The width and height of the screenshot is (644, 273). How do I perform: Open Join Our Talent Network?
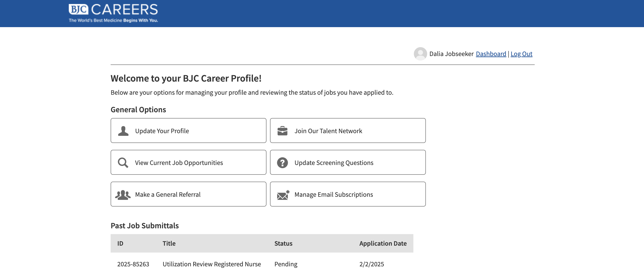tap(348, 130)
